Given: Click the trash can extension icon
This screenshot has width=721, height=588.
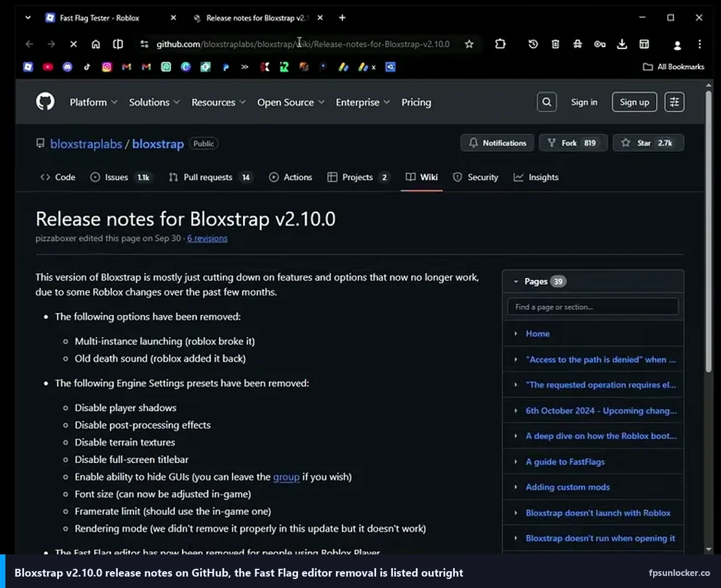Looking at the screenshot, I should coord(555,44).
